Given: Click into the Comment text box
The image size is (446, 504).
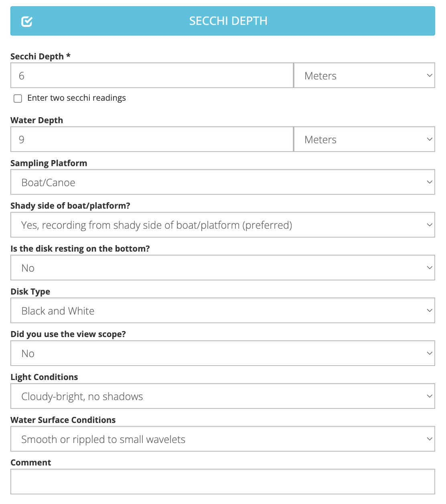Looking at the screenshot, I should [223, 482].
